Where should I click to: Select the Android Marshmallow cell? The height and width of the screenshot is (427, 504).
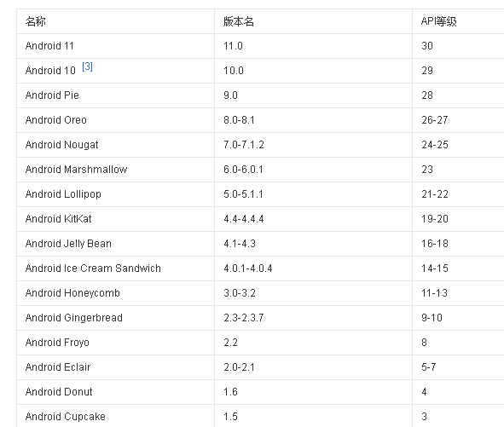click(x=115, y=170)
